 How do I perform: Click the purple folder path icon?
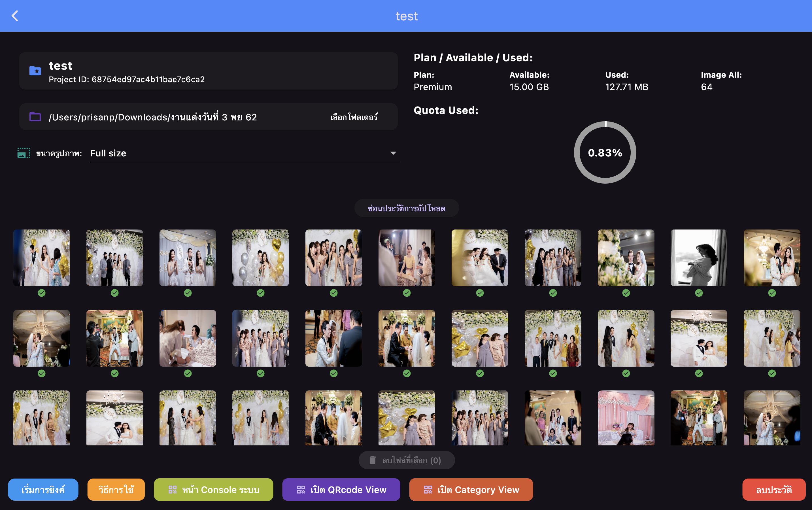click(35, 117)
